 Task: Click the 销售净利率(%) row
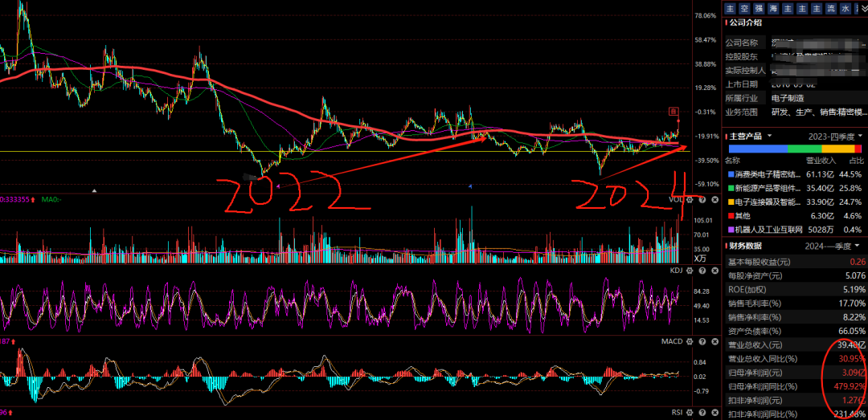tap(795, 317)
